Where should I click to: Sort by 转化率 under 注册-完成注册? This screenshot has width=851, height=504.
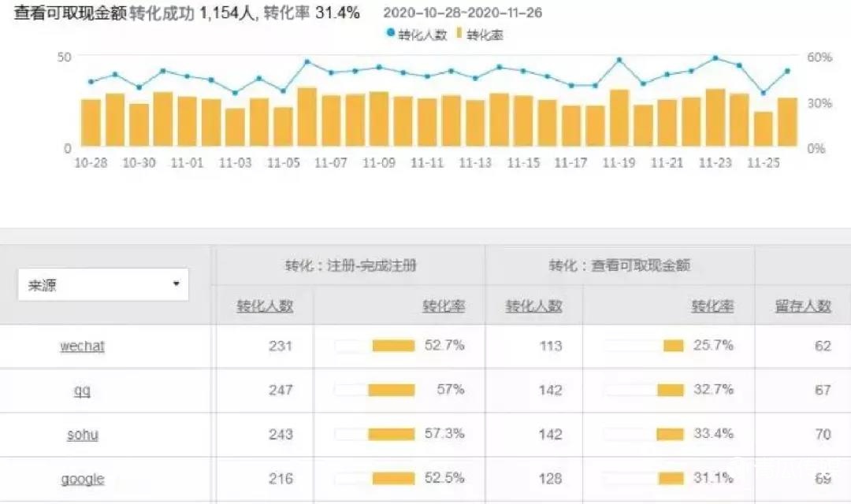click(x=444, y=306)
